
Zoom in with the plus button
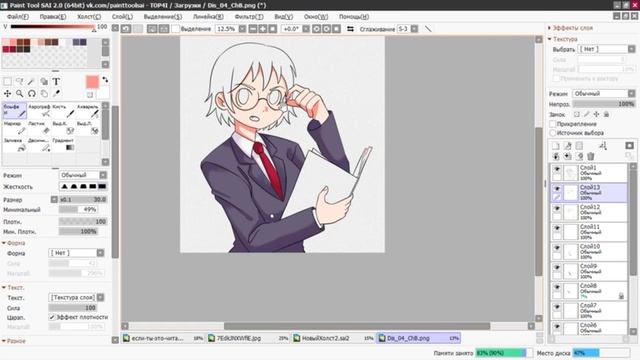tap(263, 29)
